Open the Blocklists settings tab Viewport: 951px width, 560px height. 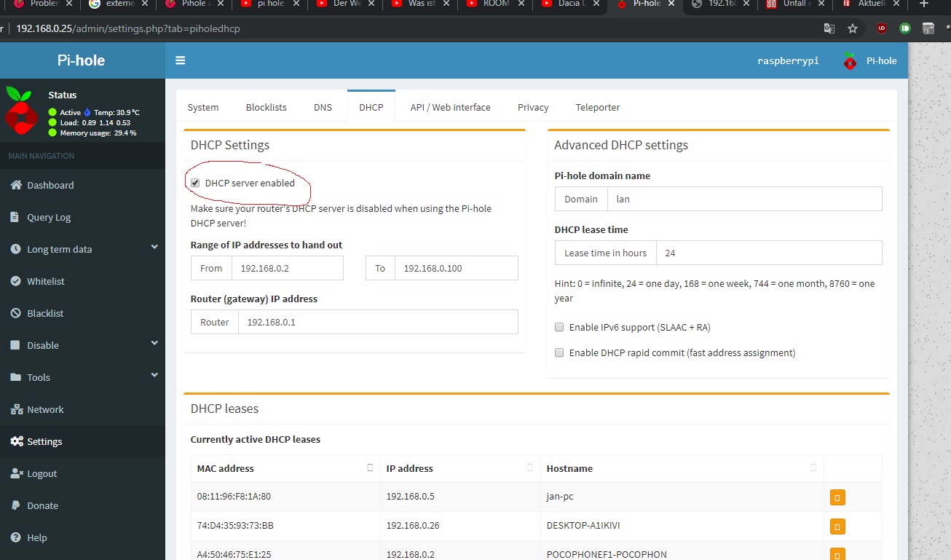267,107
